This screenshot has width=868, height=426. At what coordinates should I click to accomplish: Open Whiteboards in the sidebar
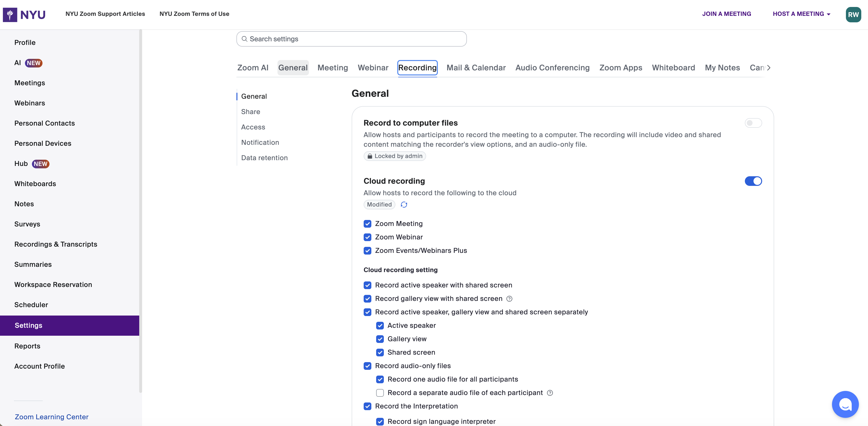pos(35,184)
